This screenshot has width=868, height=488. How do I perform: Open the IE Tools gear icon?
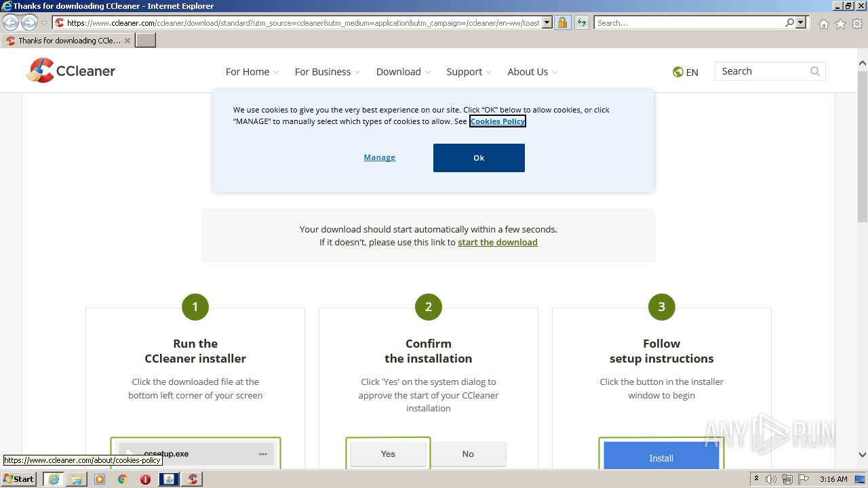[x=857, y=24]
